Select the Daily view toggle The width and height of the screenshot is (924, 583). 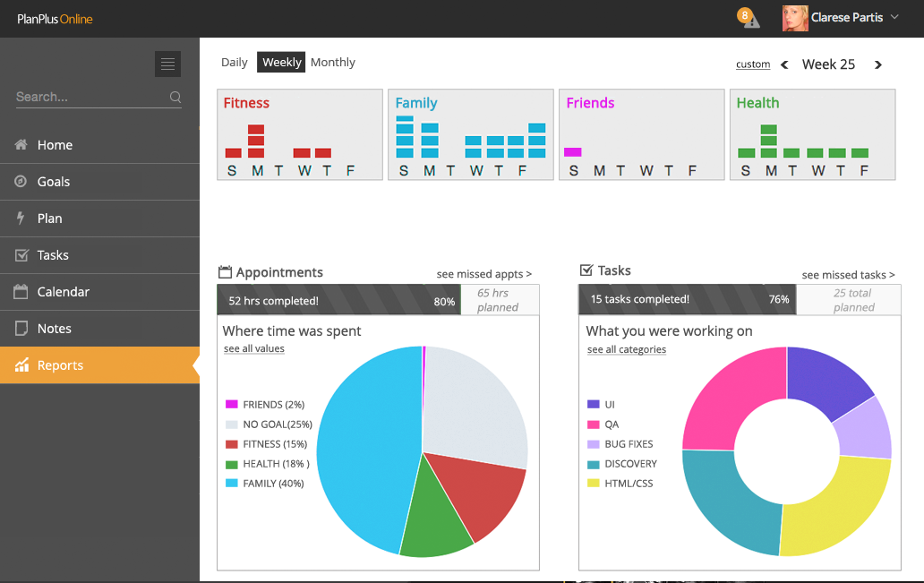235,63
